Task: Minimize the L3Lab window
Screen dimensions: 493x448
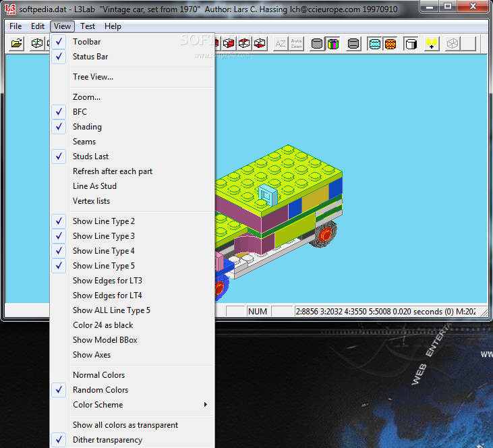Action: coord(430,6)
